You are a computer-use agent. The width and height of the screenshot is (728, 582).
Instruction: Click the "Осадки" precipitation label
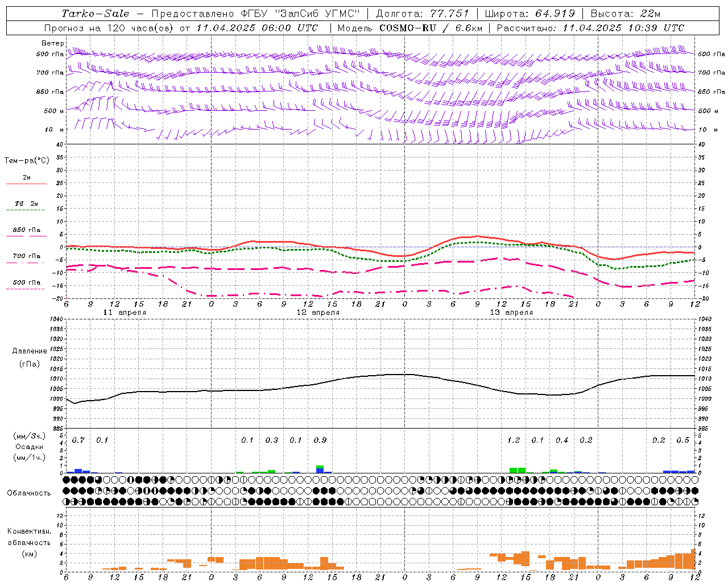[x=30, y=447]
